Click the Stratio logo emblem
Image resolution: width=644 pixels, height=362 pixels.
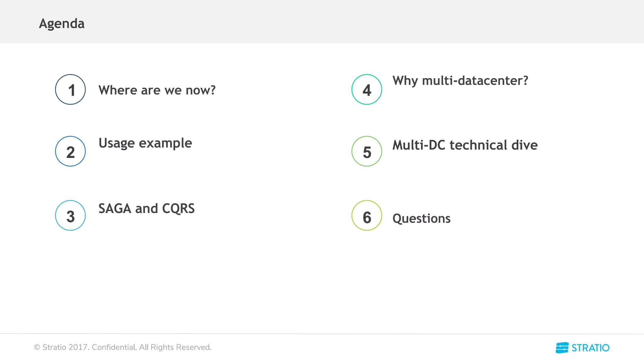562,348
